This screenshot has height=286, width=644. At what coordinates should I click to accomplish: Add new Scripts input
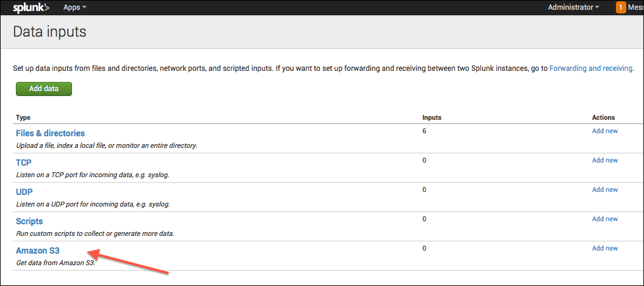coord(604,219)
